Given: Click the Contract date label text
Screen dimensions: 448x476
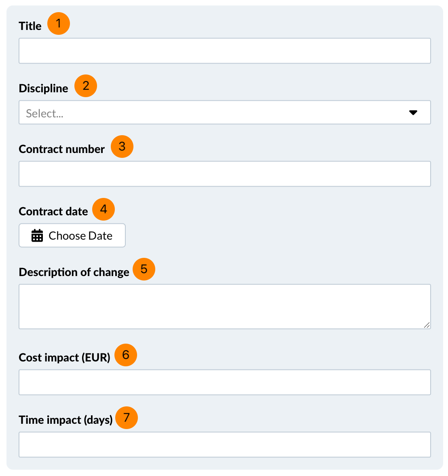Looking at the screenshot, I should click(53, 212).
